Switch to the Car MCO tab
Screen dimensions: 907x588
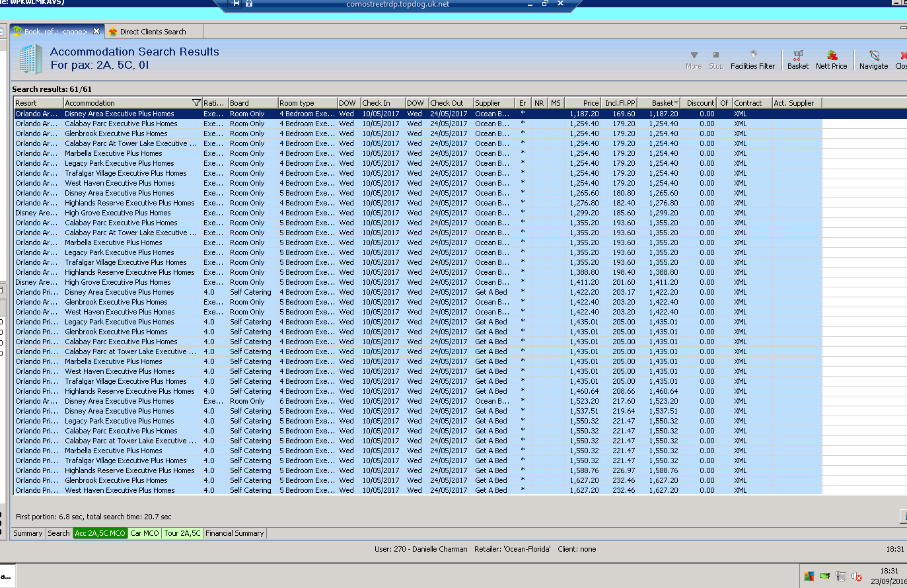coord(145,533)
